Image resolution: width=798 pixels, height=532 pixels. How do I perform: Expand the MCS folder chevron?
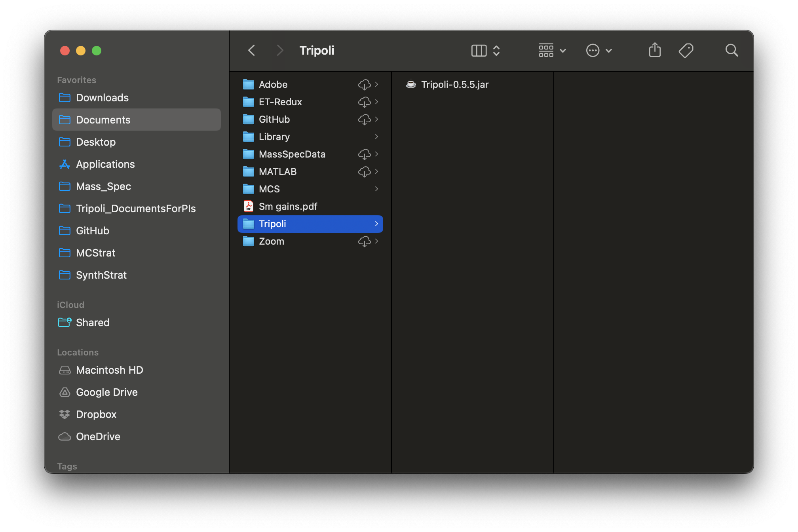click(x=376, y=189)
